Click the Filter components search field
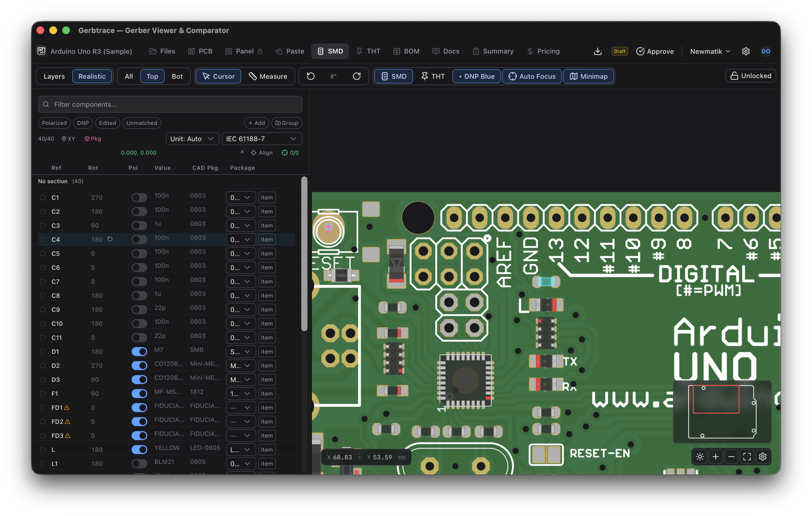The height and width of the screenshot is (516, 812). coord(170,104)
